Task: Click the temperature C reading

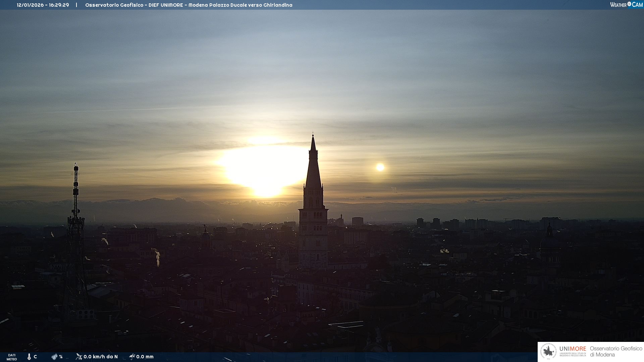Action: click(x=35, y=357)
